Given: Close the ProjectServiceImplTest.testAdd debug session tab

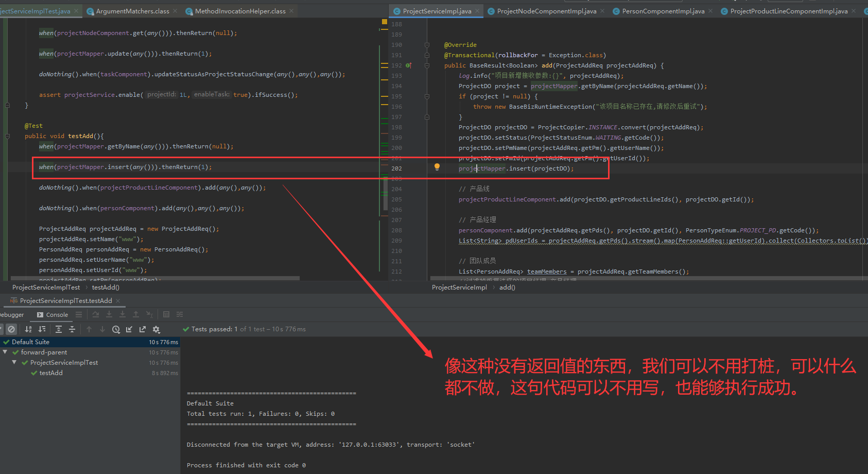Looking at the screenshot, I should click(x=118, y=301).
